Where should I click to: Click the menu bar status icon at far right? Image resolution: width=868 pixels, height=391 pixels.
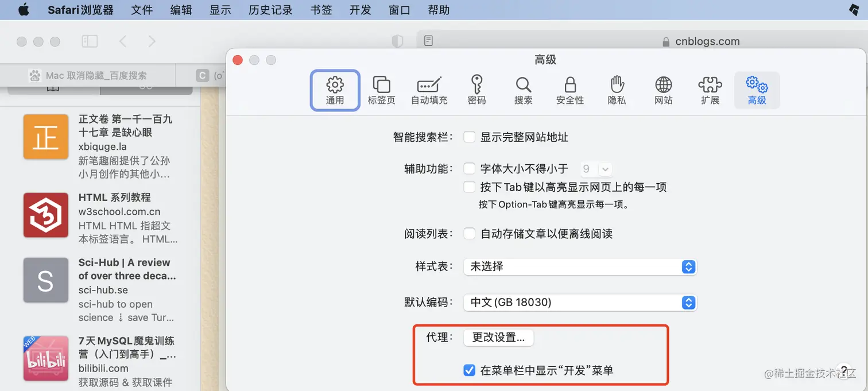[854, 10]
